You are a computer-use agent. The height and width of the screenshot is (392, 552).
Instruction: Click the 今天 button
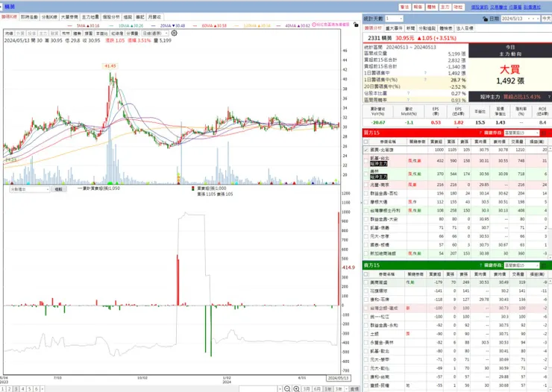pyautogui.click(x=547, y=19)
